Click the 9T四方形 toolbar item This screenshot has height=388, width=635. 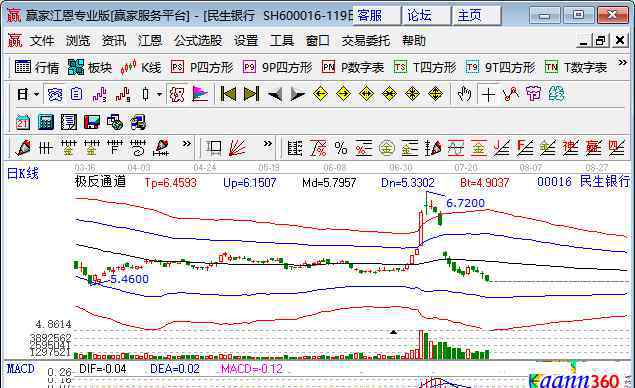pos(501,67)
